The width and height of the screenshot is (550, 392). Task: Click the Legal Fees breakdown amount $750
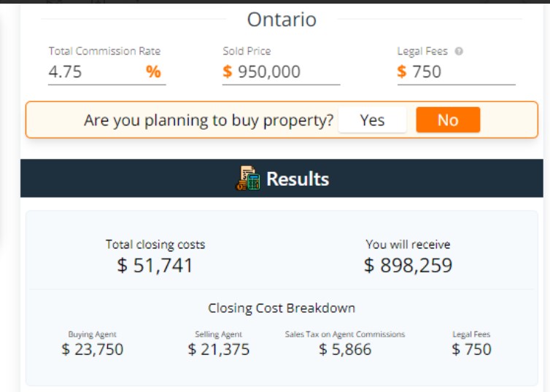pyautogui.click(x=471, y=350)
